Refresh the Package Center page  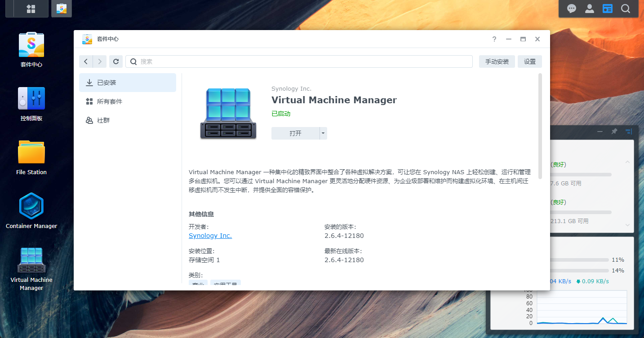pos(116,61)
